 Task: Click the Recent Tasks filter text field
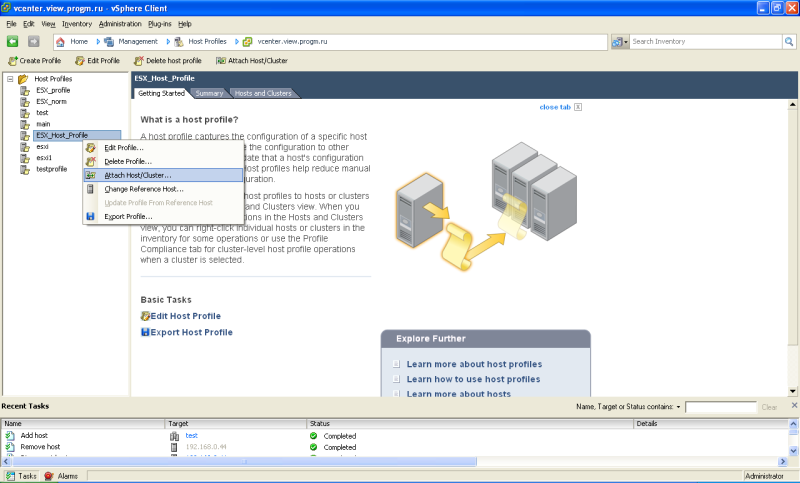pos(720,407)
